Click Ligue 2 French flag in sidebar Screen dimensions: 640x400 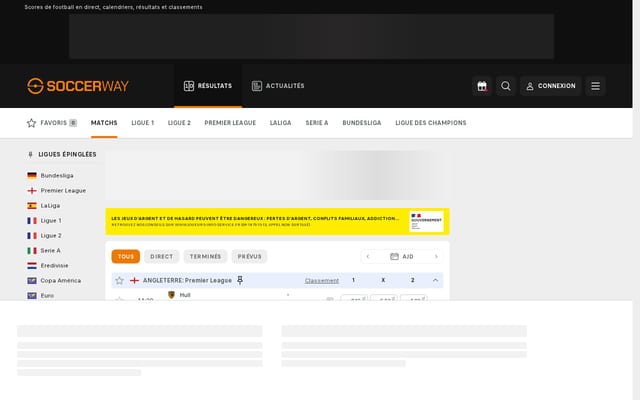(32, 236)
